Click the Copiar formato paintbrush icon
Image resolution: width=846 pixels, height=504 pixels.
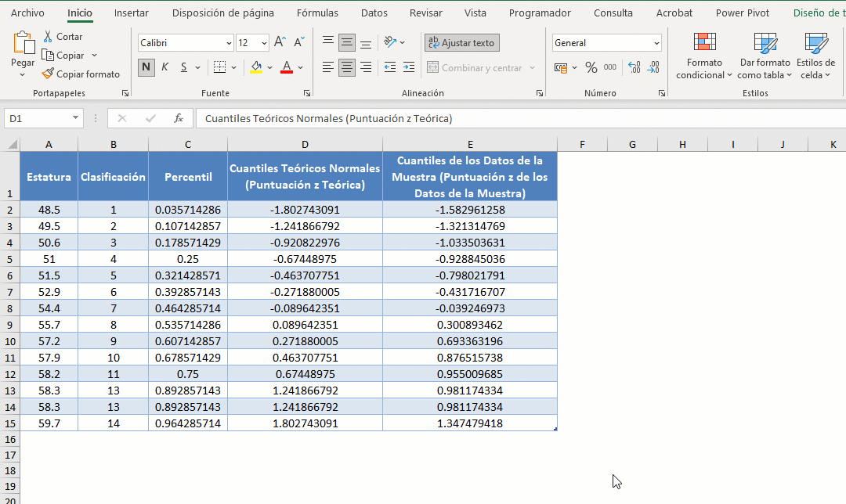pos(48,74)
